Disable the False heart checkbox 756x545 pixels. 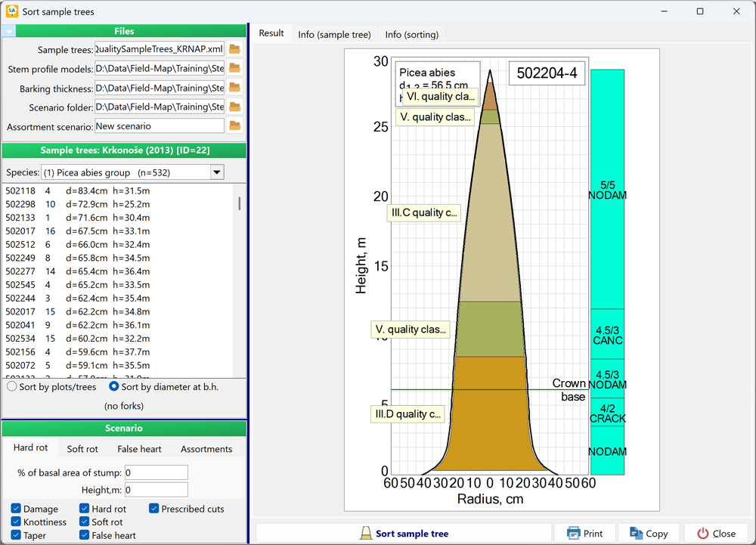pyautogui.click(x=85, y=536)
